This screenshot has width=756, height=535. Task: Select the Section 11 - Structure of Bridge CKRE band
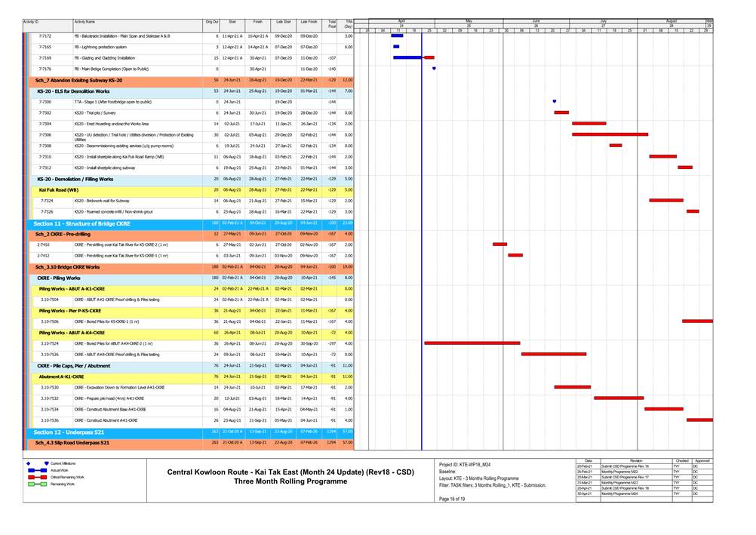(x=81, y=223)
